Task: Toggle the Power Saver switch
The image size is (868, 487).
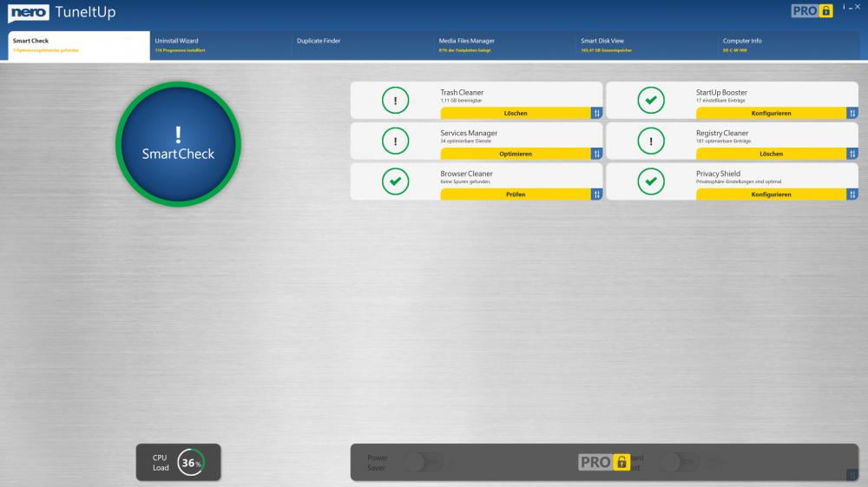Action: (424, 463)
